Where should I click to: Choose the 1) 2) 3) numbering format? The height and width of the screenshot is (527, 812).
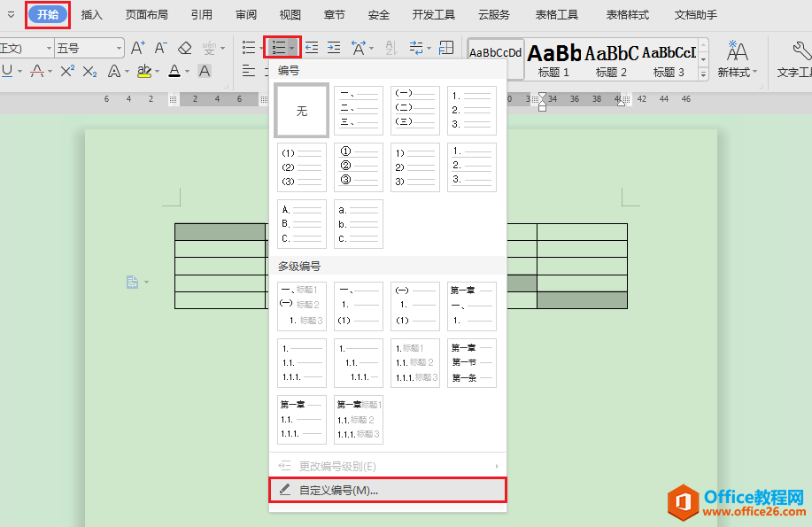coord(414,167)
